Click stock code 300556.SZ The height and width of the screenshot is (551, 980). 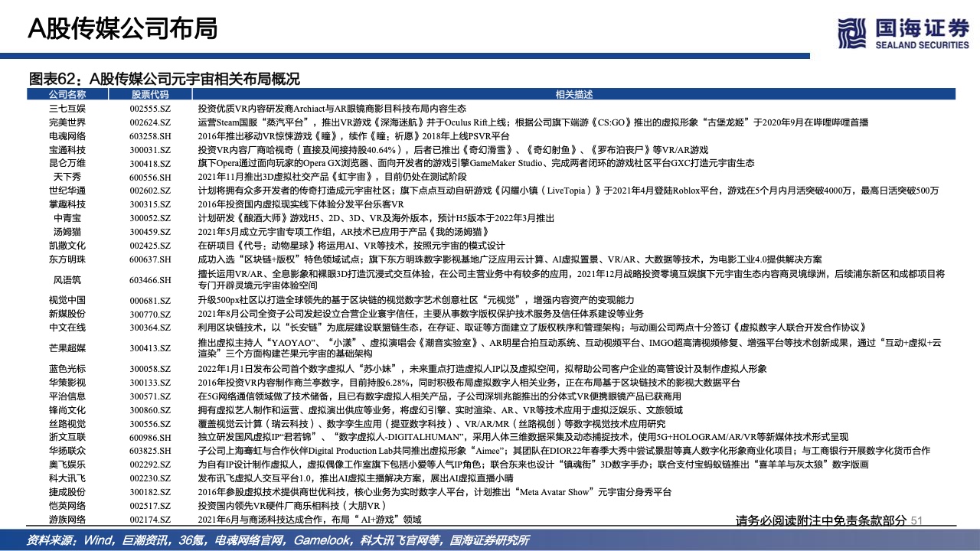pyautogui.click(x=150, y=424)
